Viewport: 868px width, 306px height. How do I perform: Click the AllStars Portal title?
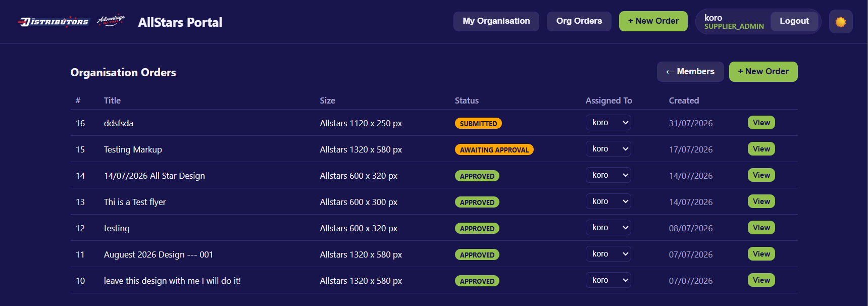pos(180,22)
